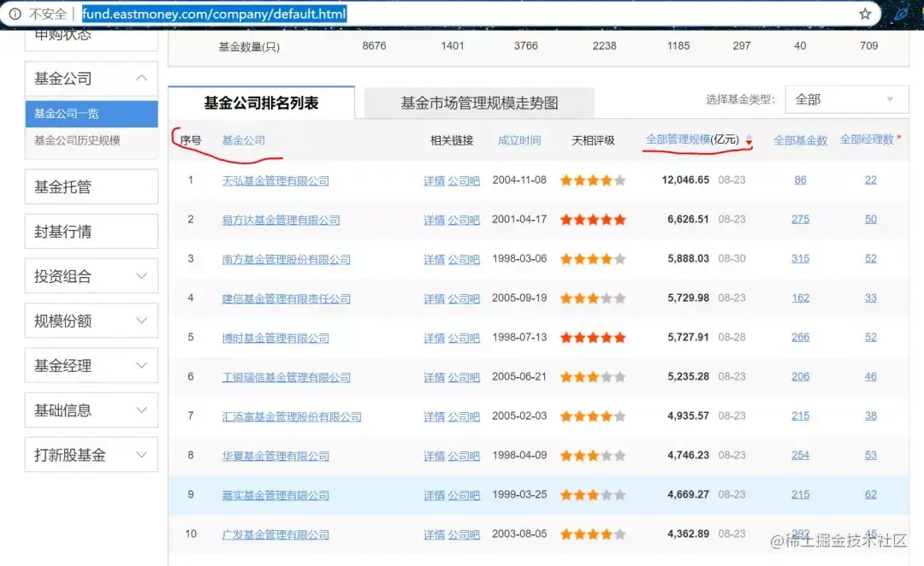Open the 选择基金类型 全部 dropdown
Image resolution: width=924 pixels, height=566 pixels.
pyautogui.click(x=847, y=99)
